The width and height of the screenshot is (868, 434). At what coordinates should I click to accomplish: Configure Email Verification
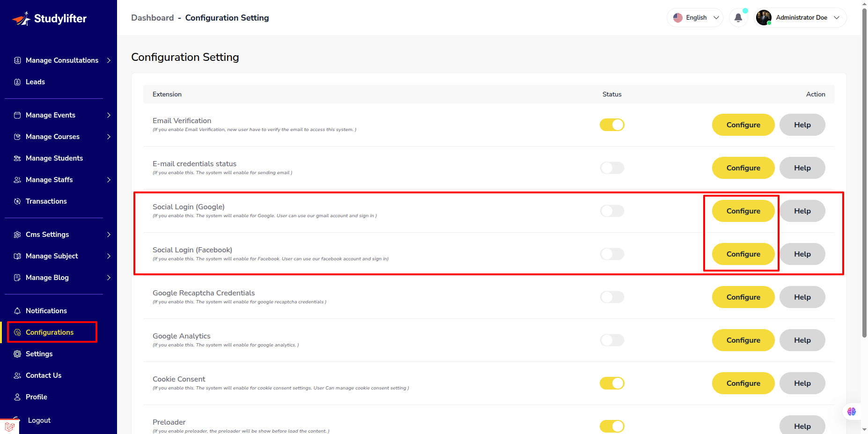point(743,125)
